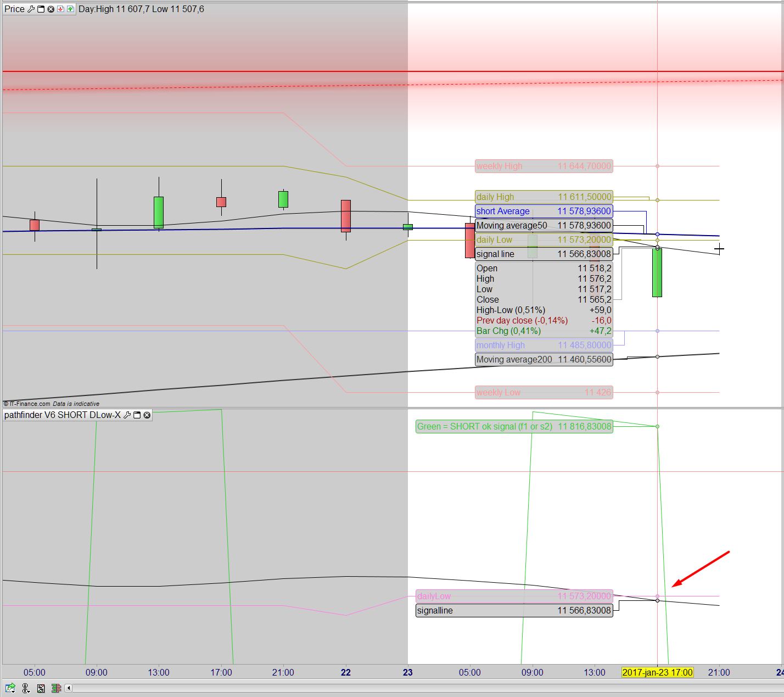Click the Moving average200 label
The image size is (784, 697).
click(x=544, y=359)
